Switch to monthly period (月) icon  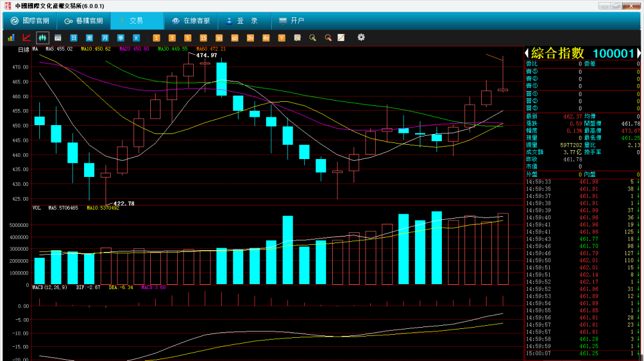105,38
